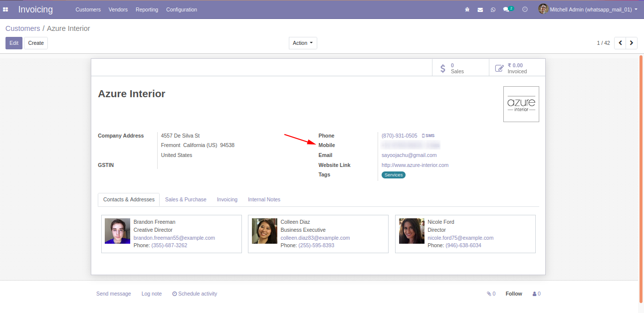Screen dimensions: 644x313
Task: Click address line 4557 De Silva St
Action: 181,136
